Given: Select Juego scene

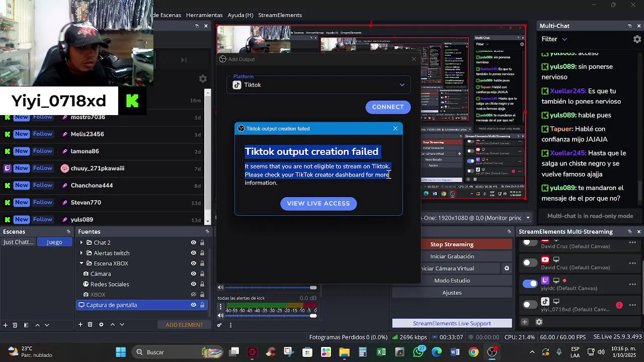Looking at the screenshot, I should click(54, 242).
